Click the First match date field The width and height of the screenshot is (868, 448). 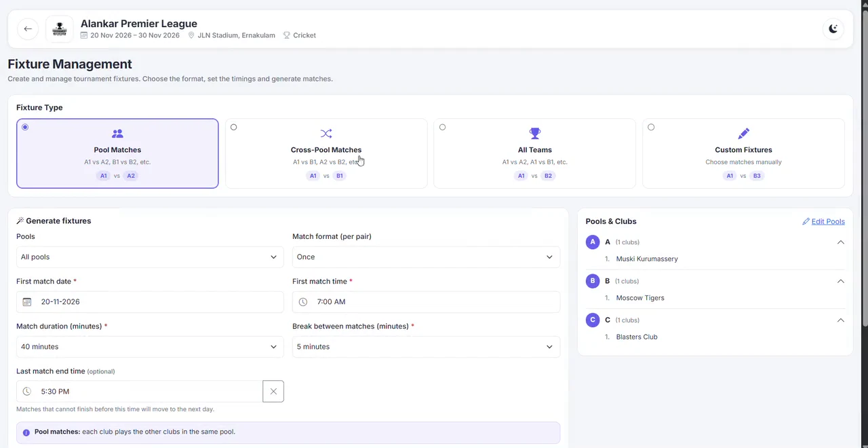coord(150,302)
